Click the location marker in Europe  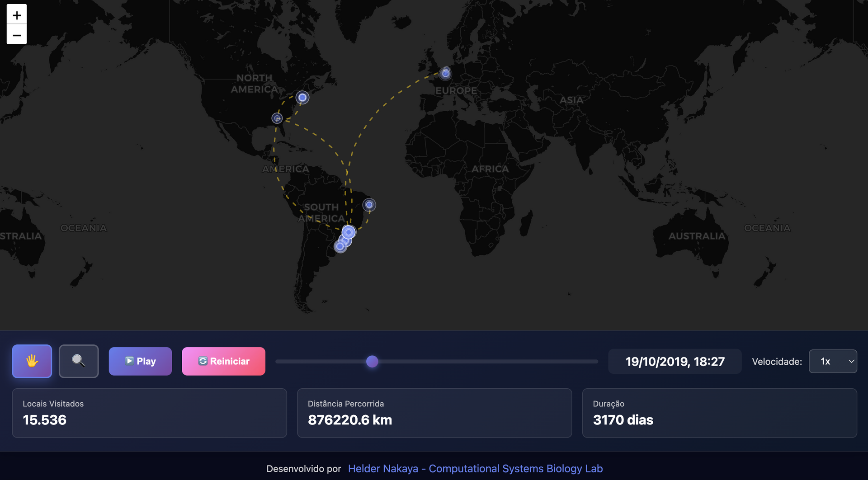(445, 73)
